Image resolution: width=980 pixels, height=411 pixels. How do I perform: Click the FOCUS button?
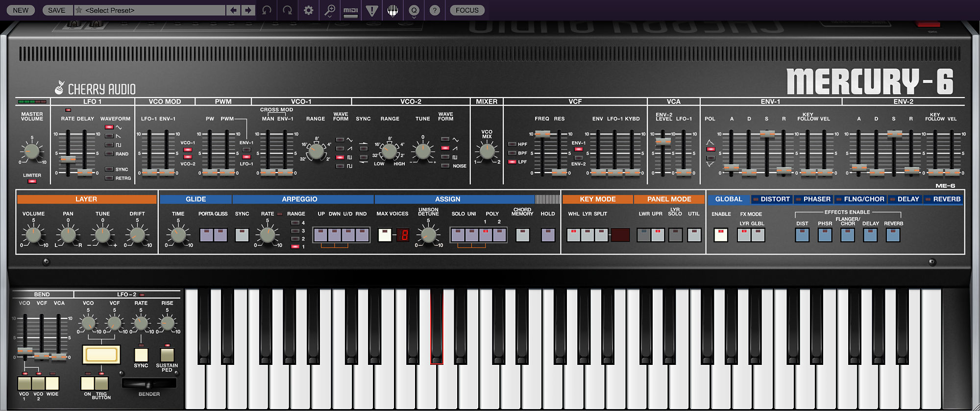467,10
